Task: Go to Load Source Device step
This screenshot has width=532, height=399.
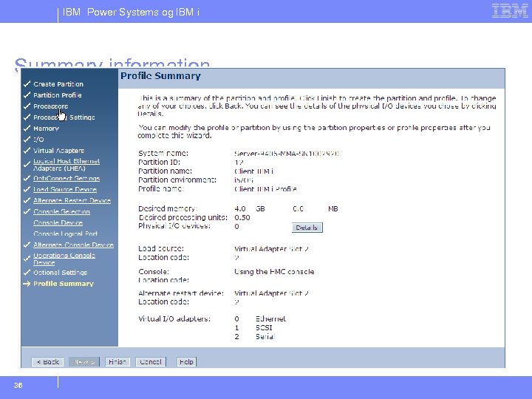Action: pyautogui.click(x=65, y=189)
